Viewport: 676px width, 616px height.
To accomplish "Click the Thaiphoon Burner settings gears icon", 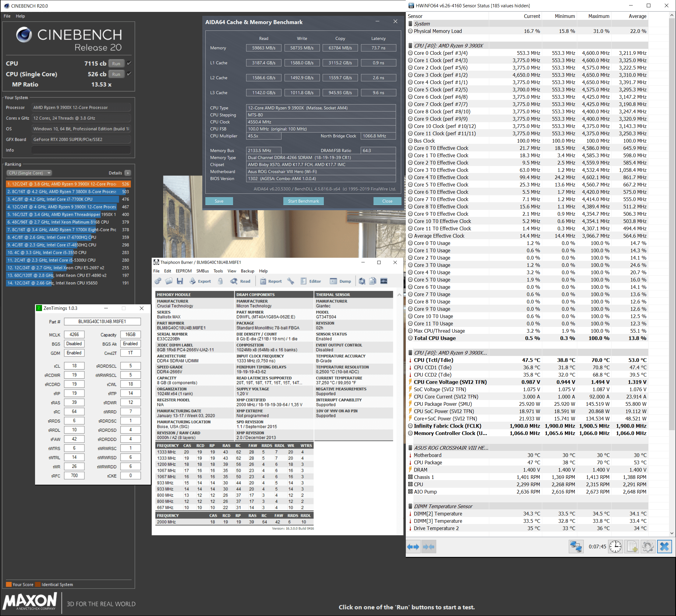I will (158, 281).
